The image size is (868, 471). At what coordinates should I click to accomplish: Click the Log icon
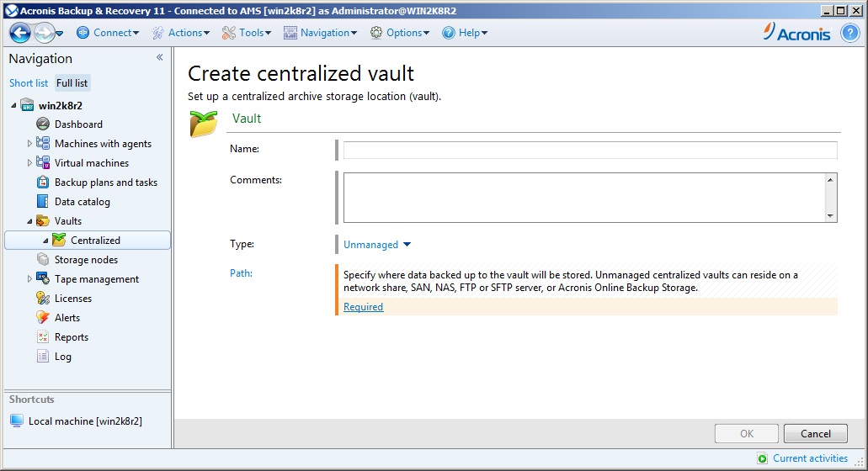43,356
